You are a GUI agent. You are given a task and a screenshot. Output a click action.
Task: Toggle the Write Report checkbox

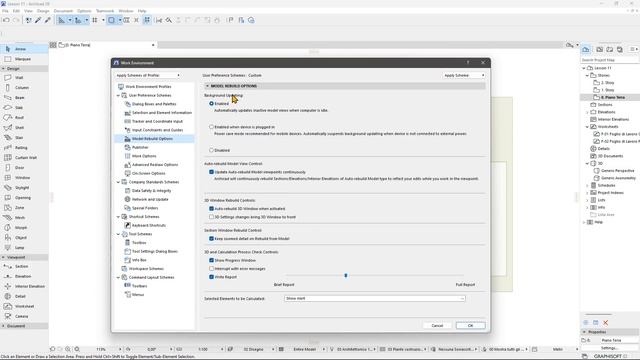[211, 277]
